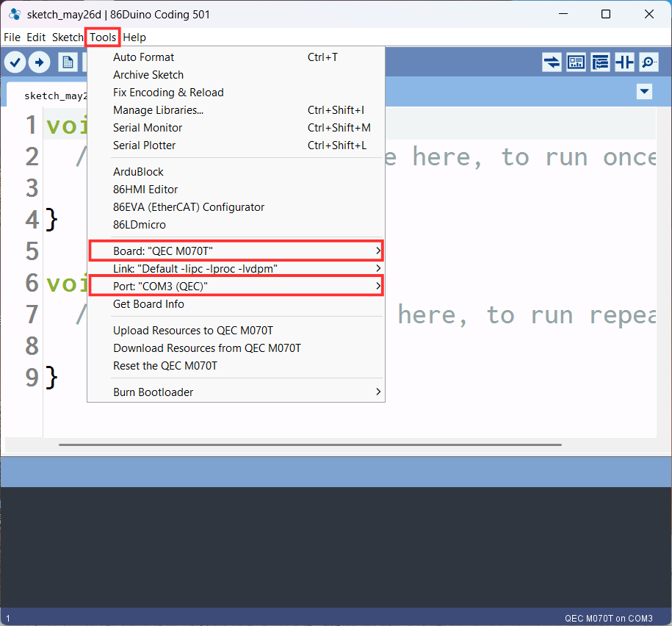
Task: Open the Serial Monitor magnifier icon
Action: click(648, 62)
